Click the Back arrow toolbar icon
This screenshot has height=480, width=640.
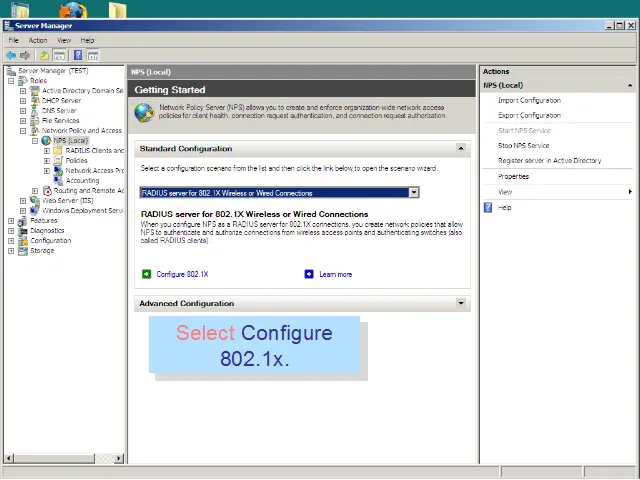(x=11, y=56)
